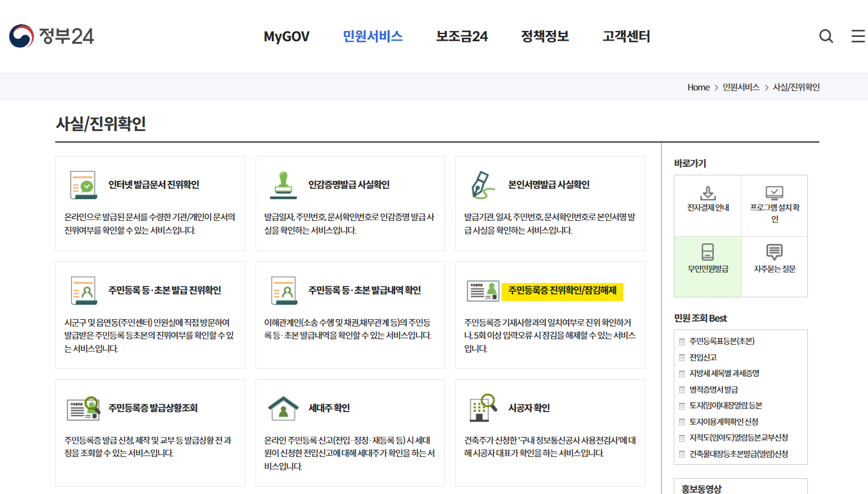Open the search magnifier icon
This screenshot has width=868, height=494.
pyautogui.click(x=826, y=36)
